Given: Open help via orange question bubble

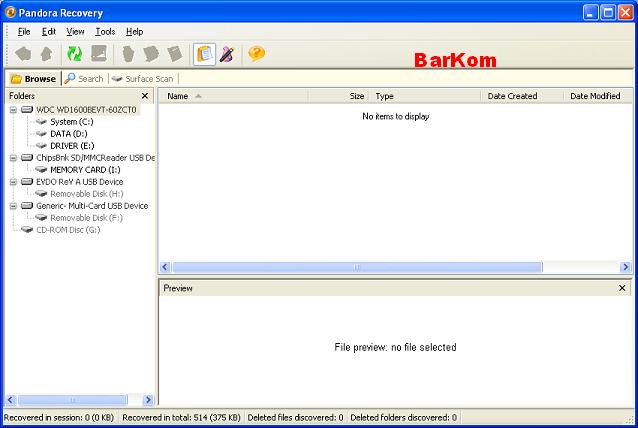Looking at the screenshot, I should coord(256,53).
